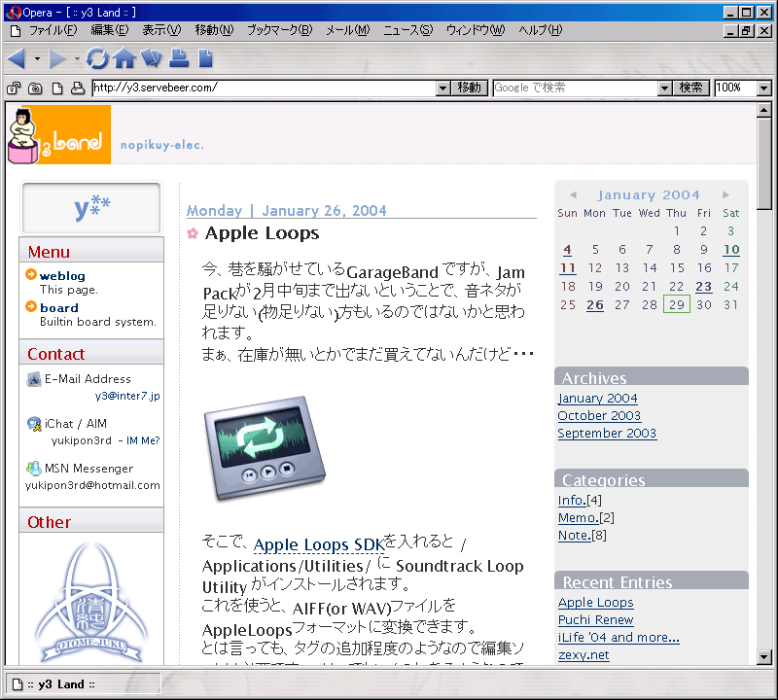Open the 表示(V) menu
The image size is (778, 700).
point(161,31)
